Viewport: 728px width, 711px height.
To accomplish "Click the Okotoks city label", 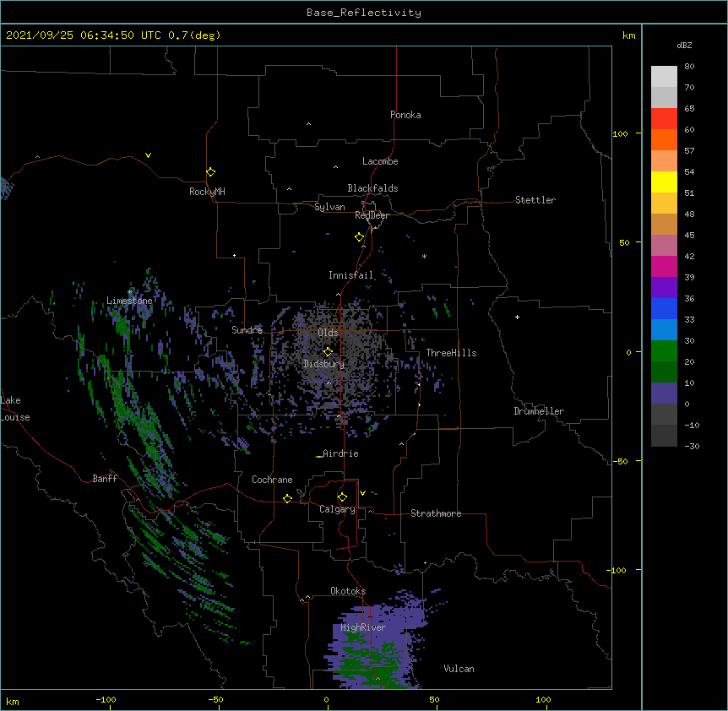I will coord(348,591).
